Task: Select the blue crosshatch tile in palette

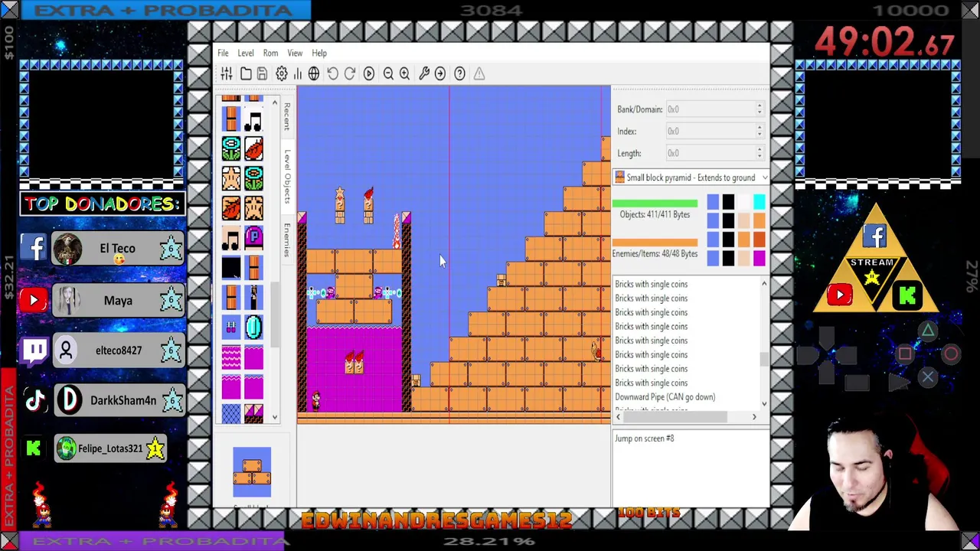Action: [231, 413]
